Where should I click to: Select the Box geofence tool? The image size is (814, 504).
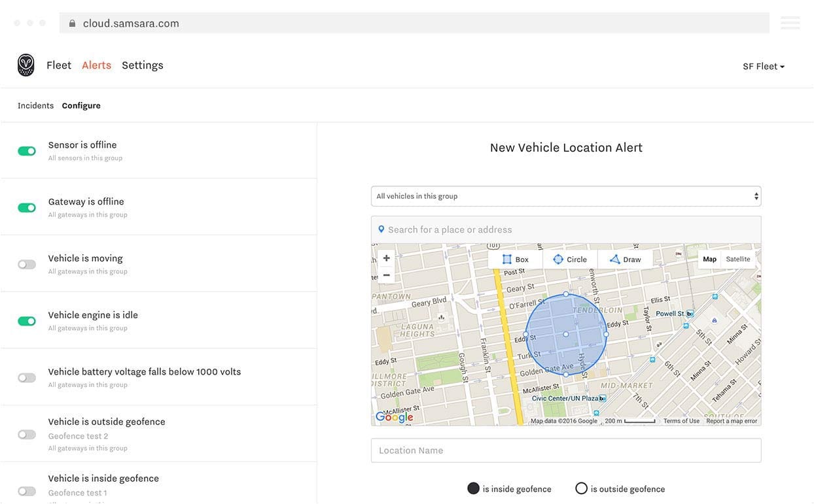click(x=515, y=260)
